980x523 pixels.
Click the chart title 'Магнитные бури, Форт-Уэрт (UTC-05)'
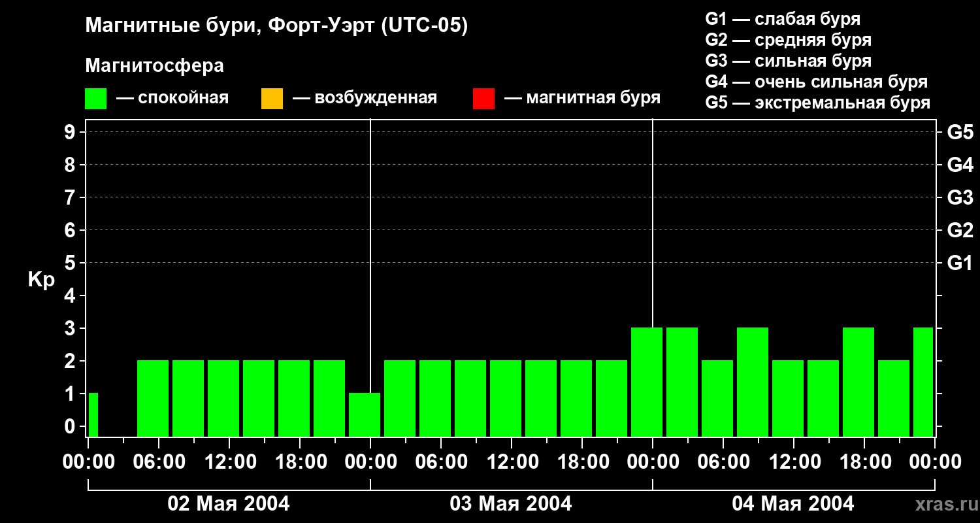(277, 26)
